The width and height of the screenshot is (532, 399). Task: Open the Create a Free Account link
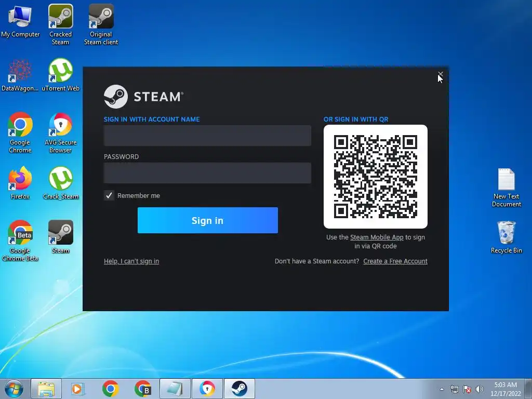click(x=395, y=261)
